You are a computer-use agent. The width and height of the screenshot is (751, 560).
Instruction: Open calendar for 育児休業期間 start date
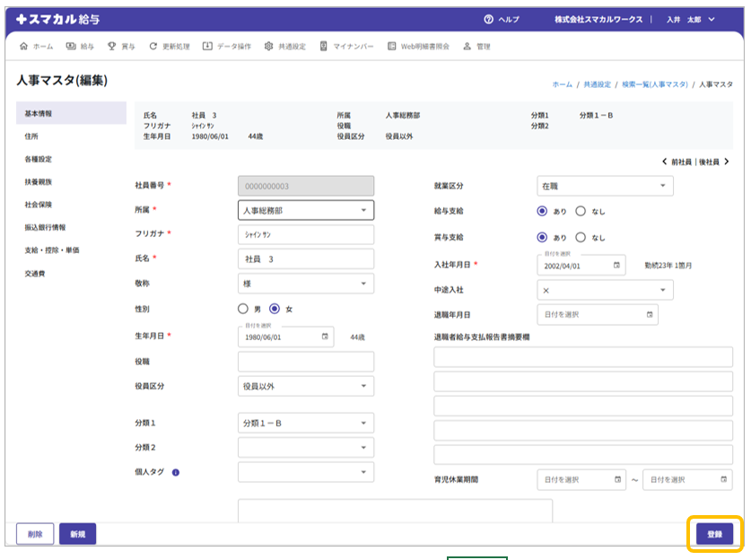618,480
